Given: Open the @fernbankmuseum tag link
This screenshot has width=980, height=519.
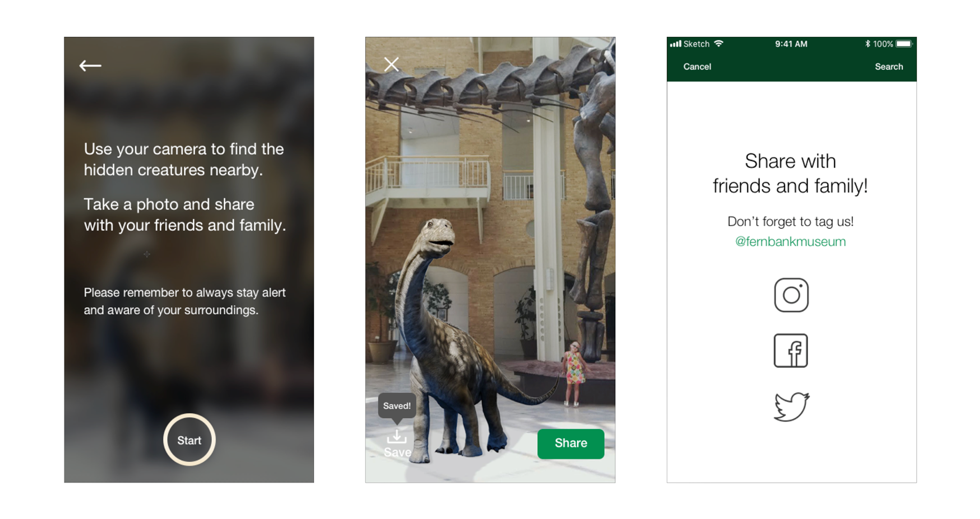Looking at the screenshot, I should (790, 242).
